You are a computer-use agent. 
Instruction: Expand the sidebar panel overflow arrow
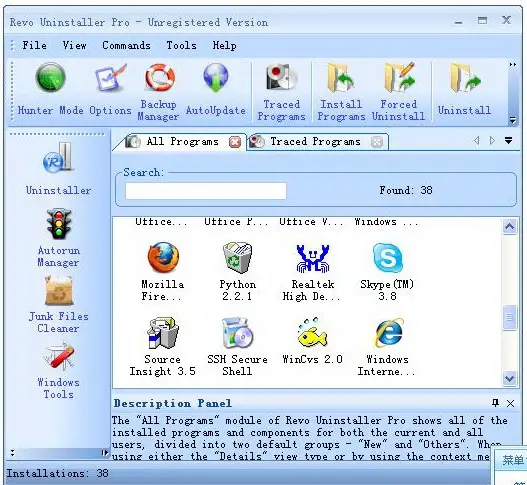pyautogui.click(x=105, y=453)
